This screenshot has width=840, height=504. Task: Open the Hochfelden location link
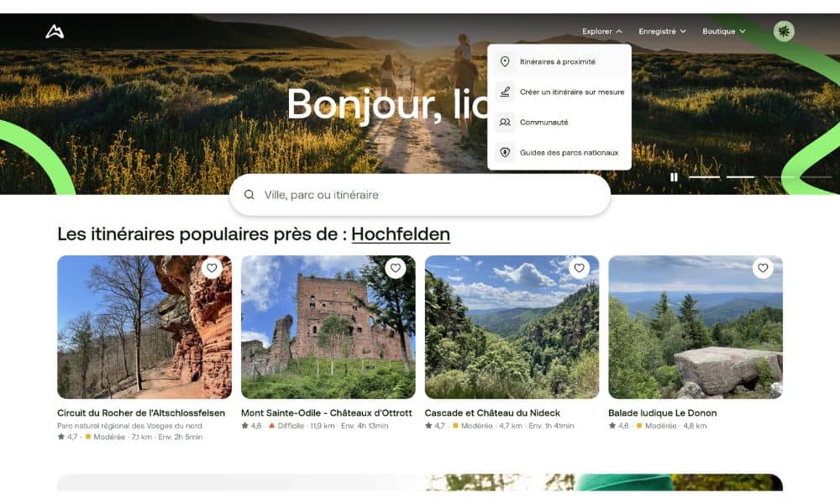401,234
